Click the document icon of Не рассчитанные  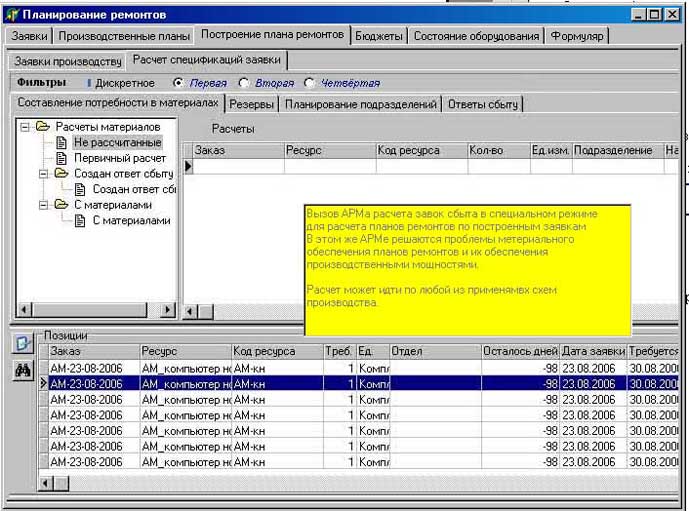(x=62, y=142)
